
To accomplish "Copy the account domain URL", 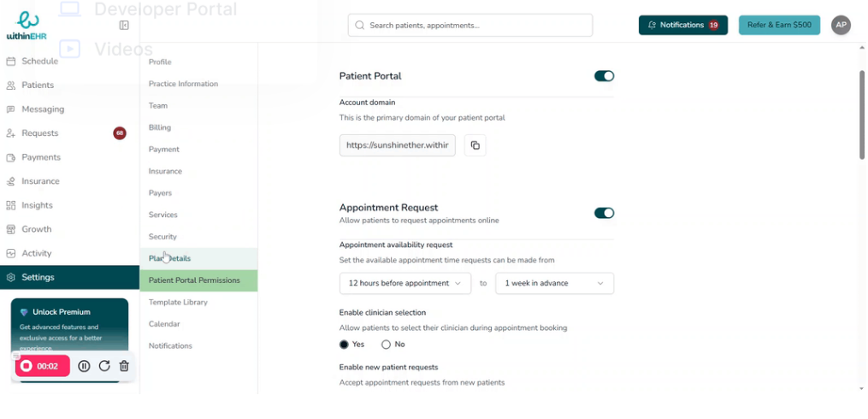I will [475, 145].
